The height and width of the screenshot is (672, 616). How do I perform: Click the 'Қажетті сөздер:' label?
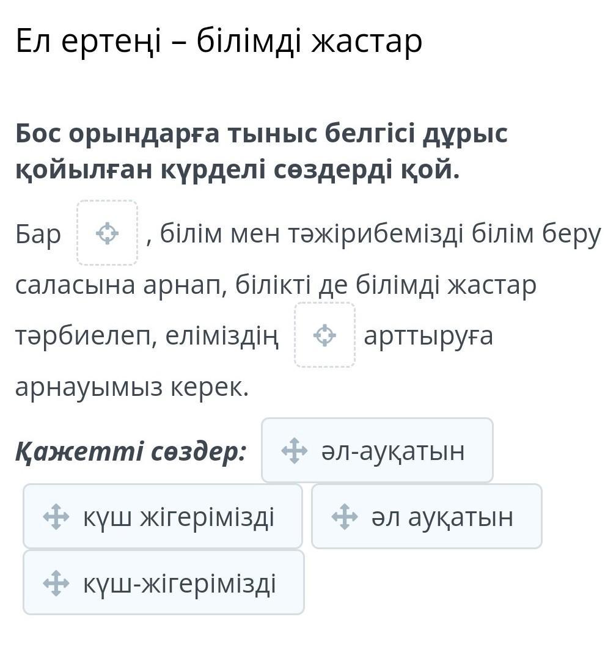coord(131,451)
